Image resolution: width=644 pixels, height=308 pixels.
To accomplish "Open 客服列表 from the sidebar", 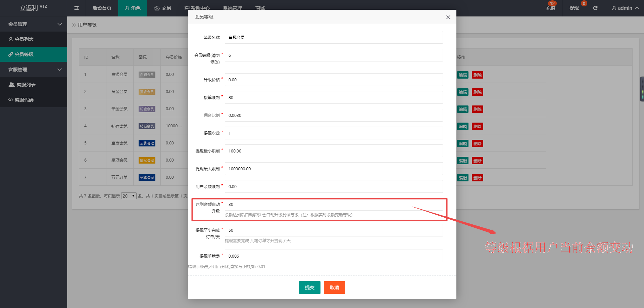I will pyautogui.click(x=26, y=84).
